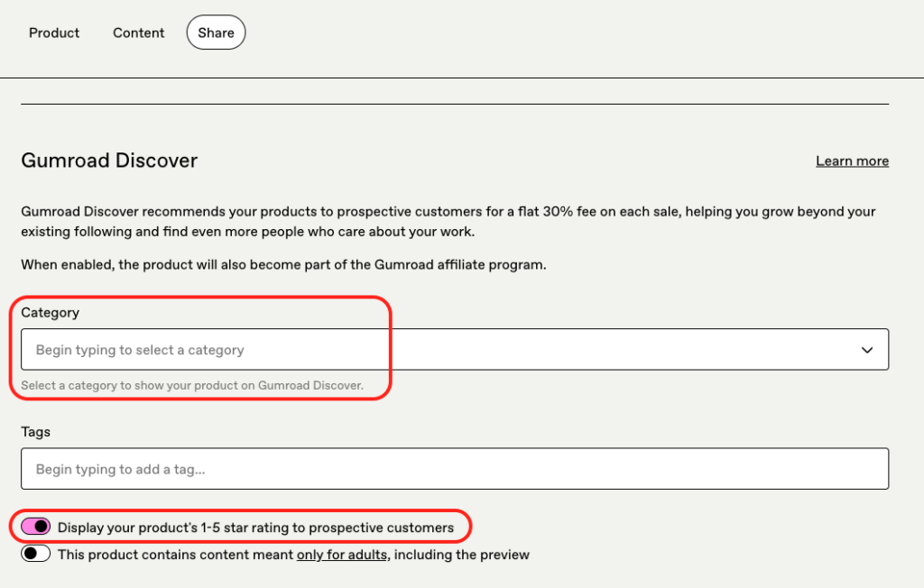Click 'Select a category to show your product' hint
924x588 pixels.
click(192, 385)
